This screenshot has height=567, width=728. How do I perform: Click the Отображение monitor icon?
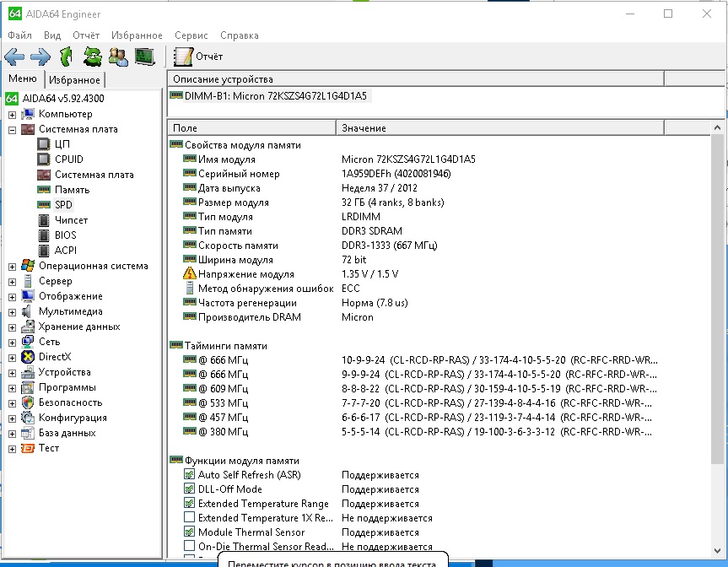pos(28,296)
